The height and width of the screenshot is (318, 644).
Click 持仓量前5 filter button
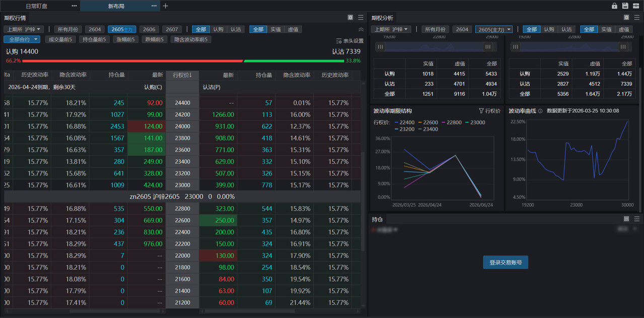click(x=95, y=39)
